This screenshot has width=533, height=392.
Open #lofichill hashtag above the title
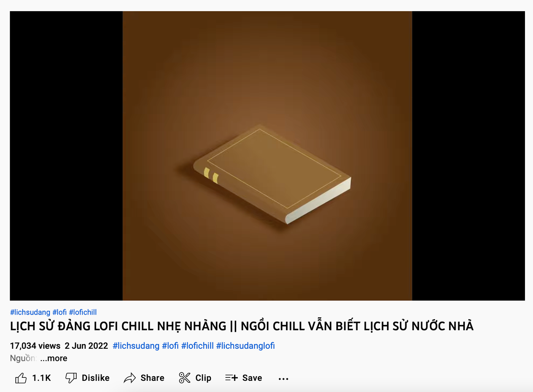coord(83,312)
